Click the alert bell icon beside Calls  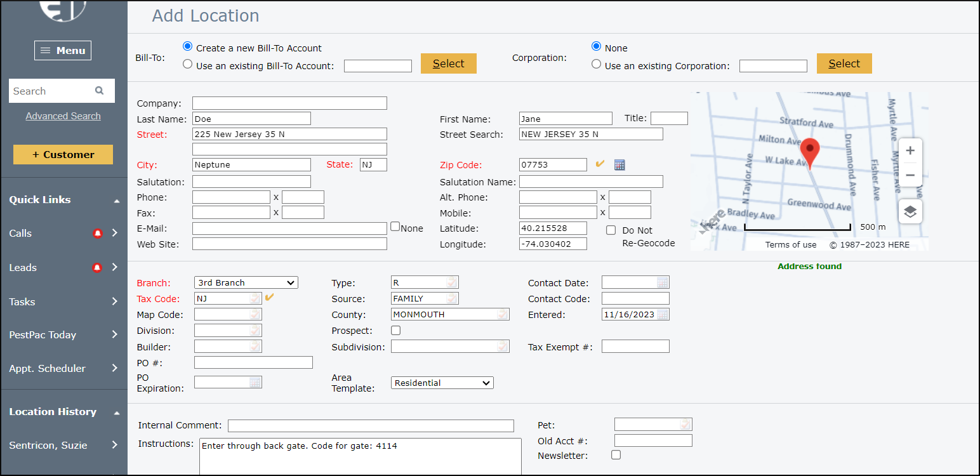point(98,233)
